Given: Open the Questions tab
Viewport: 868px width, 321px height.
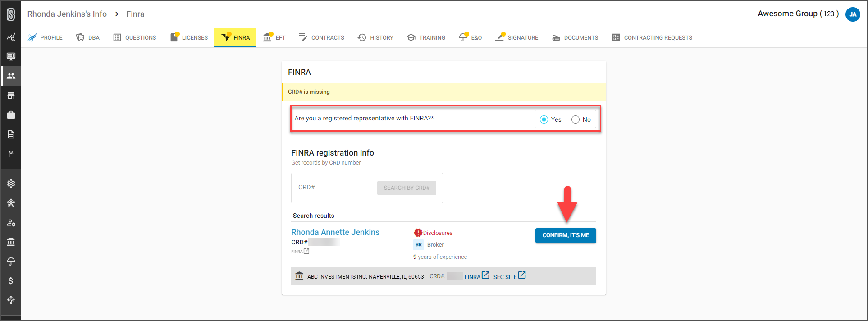Looking at the screenshot, I should (135, 38).
